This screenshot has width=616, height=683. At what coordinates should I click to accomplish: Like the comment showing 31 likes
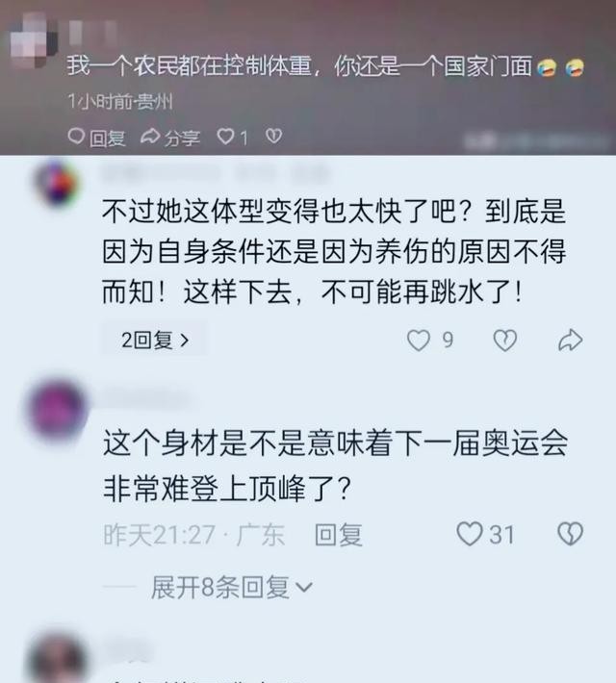pos(470,534)
